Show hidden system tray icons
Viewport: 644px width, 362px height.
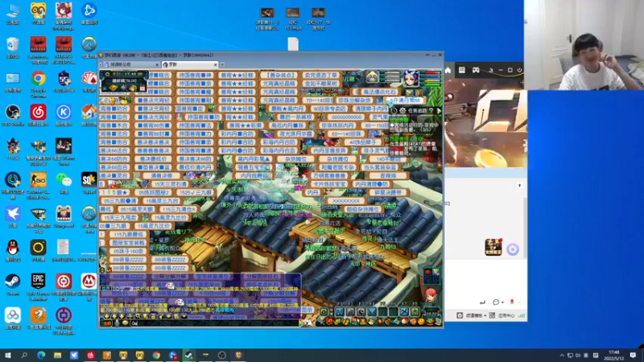pos(562,356)
